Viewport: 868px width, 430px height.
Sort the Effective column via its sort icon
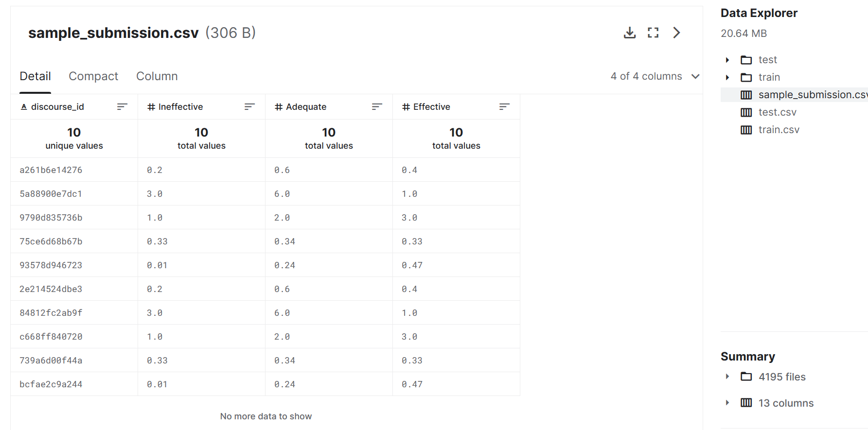(504, 107)
